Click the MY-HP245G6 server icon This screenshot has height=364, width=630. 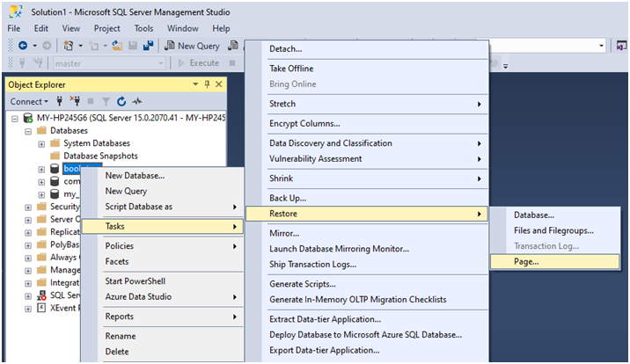click(x=28, y=118)
